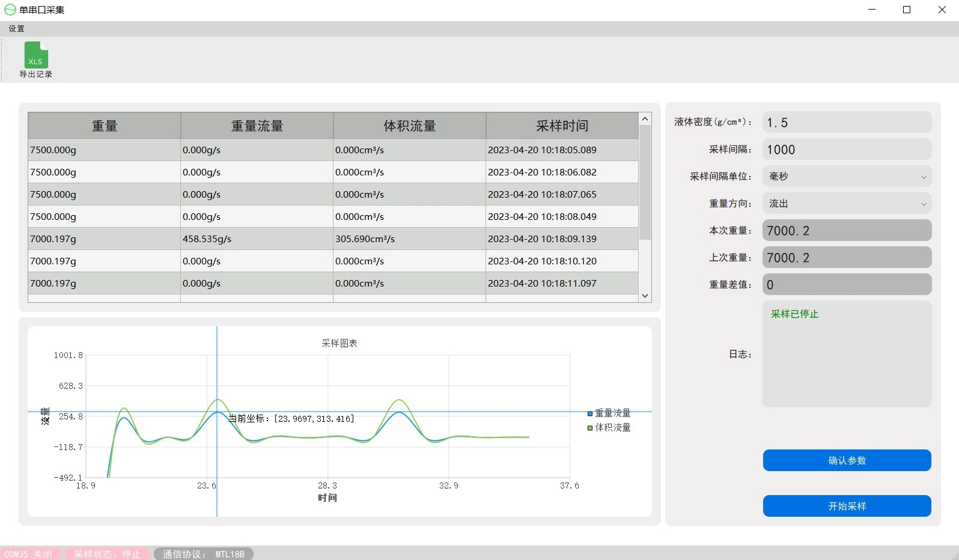Select cell 305.690cm³/s in table
959x560 pixels.
(410, 239)
